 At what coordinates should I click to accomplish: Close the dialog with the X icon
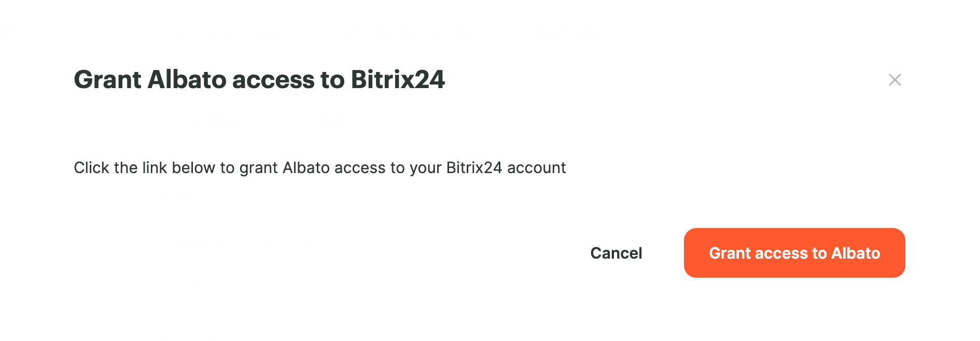(894, 80)
